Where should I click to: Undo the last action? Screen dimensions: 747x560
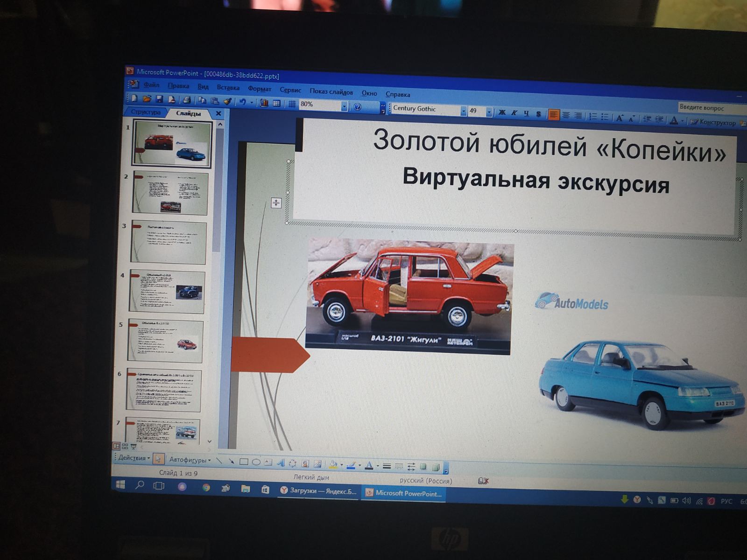point(242,102)
